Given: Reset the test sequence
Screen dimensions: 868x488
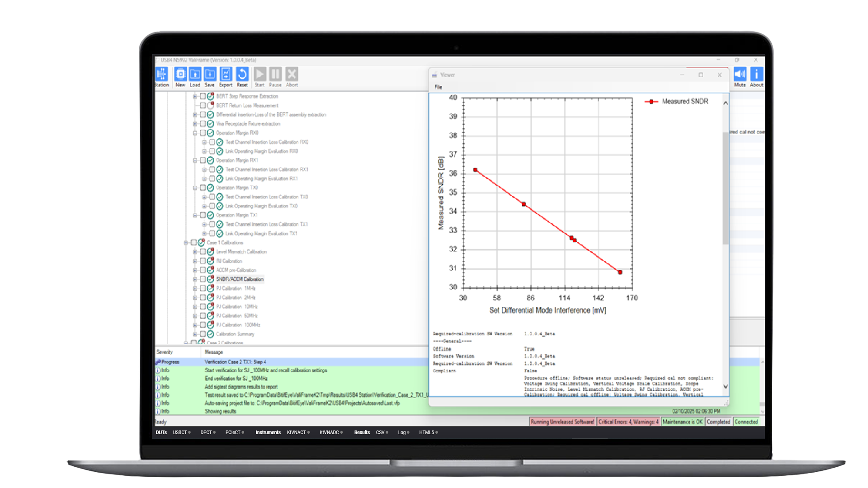Looking at the screenshot, I should (x=242, y=76).
